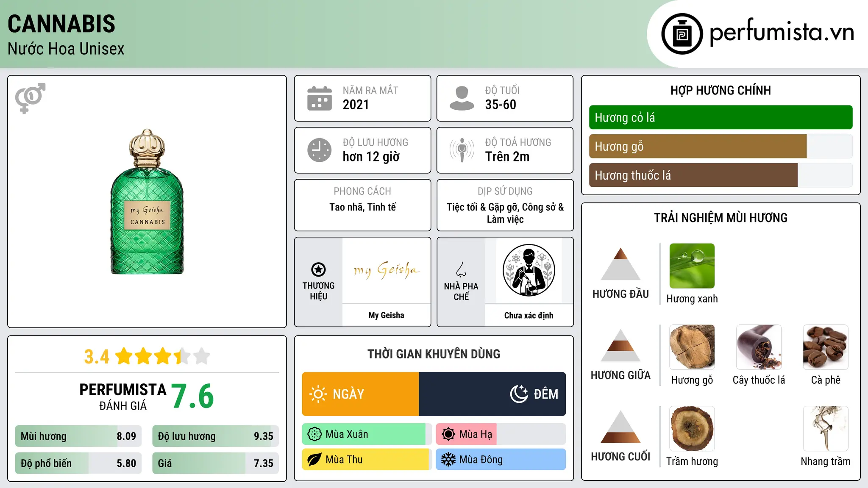The image size is (868, 488).
Task: Click the nose icon for perfumer
Action: click(461, 269)
